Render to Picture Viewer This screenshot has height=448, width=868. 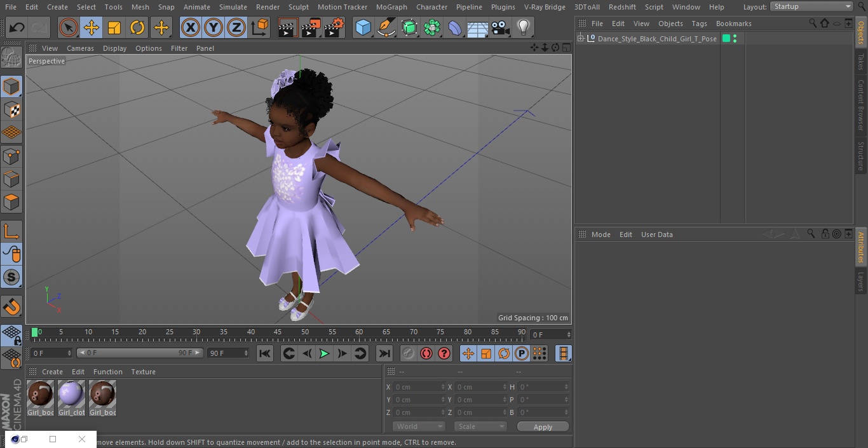(311, 27)
